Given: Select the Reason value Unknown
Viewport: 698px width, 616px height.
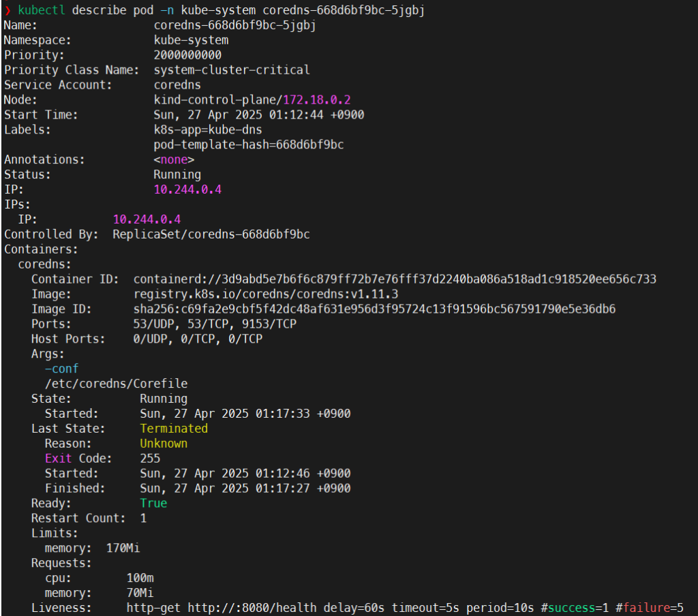Looking at the screenshot, I should (164, 444).
